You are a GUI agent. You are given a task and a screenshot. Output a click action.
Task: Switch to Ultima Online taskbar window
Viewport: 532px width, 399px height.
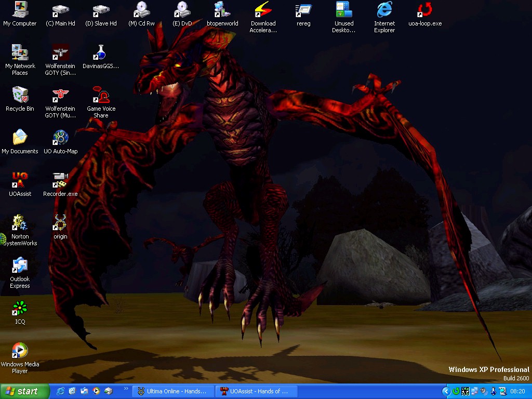click(173, 391)
